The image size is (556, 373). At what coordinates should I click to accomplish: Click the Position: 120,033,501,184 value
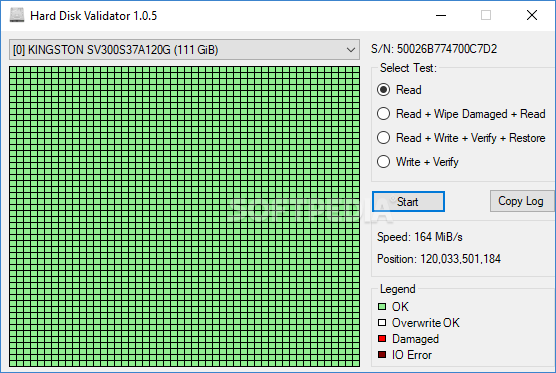(439, 259)
